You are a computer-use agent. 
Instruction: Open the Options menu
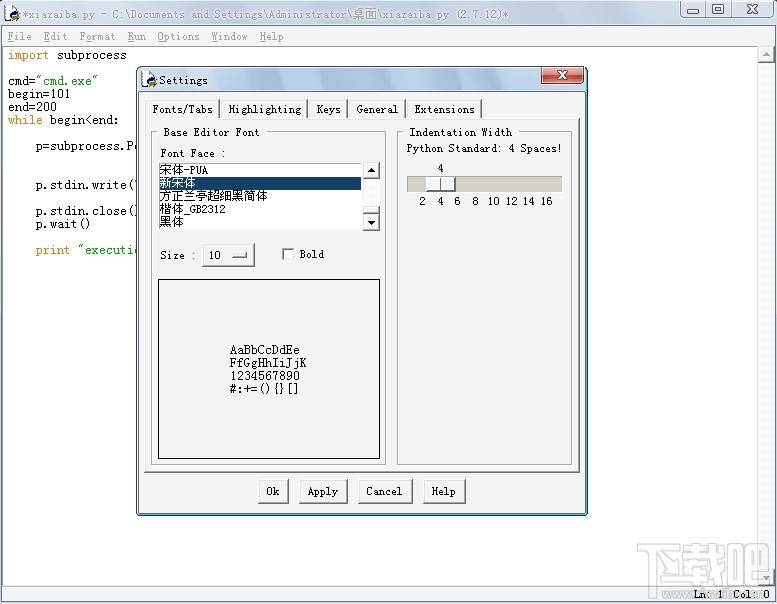point(178,36)
